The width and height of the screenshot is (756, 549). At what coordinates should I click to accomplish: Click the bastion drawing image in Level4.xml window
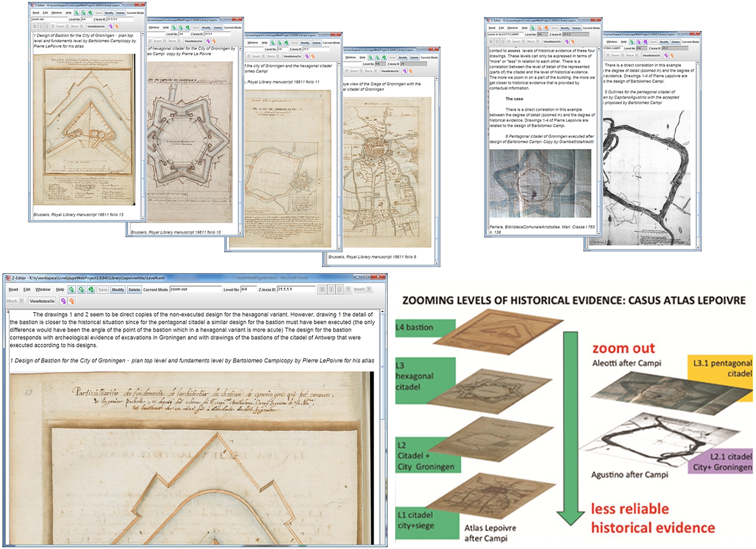pyautogui.click(x=191, y=458)
